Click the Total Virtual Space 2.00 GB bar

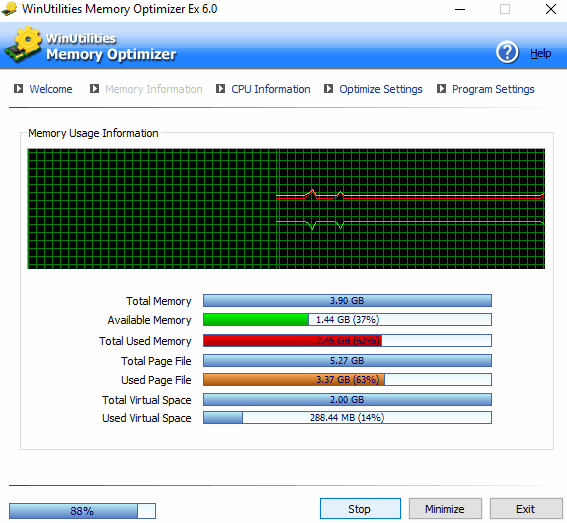click(347, 400)
